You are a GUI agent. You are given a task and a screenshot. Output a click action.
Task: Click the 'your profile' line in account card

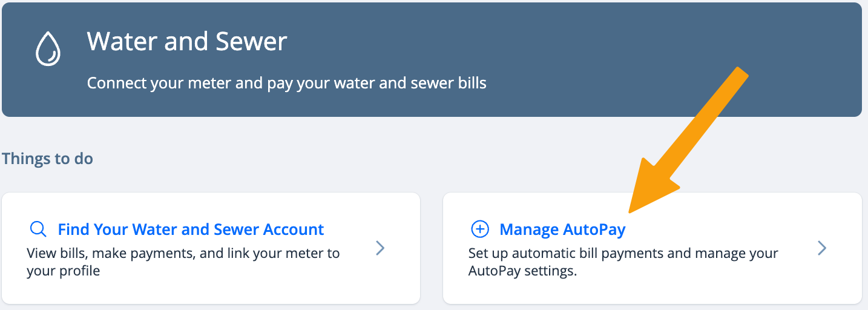(64, 271)
